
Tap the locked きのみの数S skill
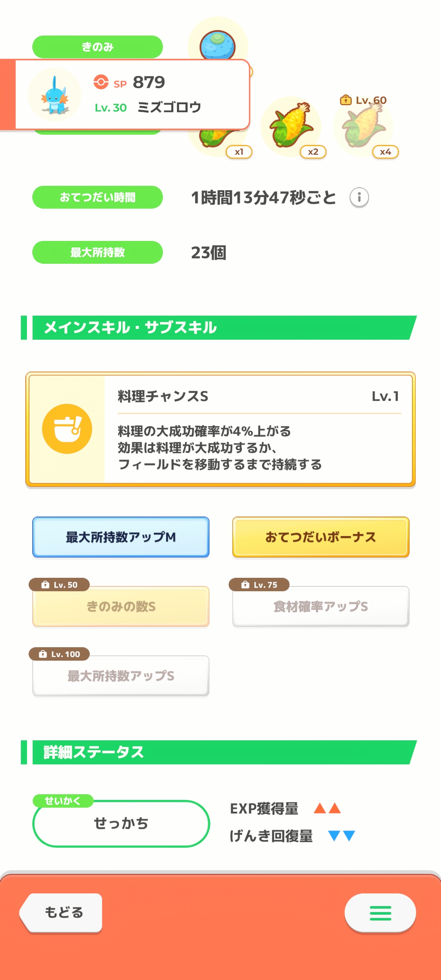(121, 606)
